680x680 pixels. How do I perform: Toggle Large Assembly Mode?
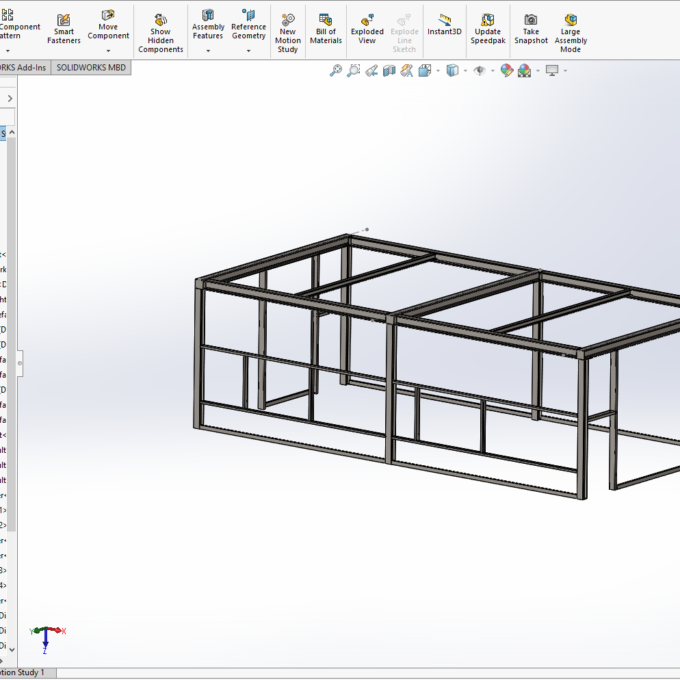coord(570,34)
